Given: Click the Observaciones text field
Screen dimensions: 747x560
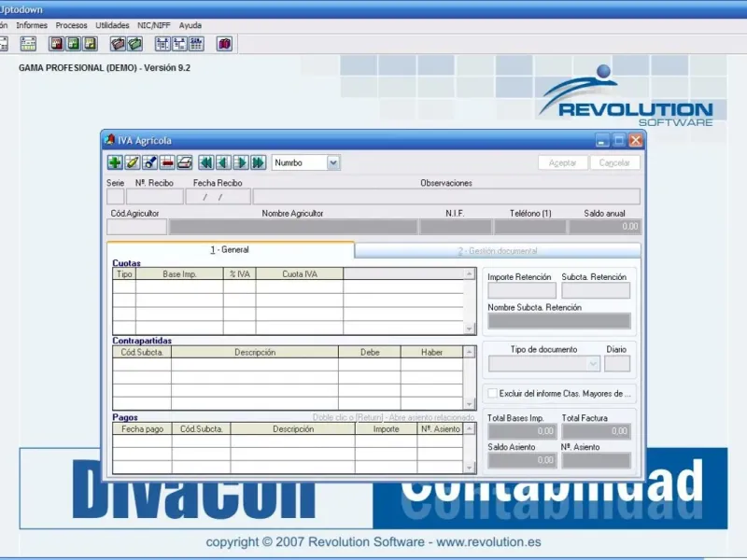Looking at the screenshot, I should [446, 197].
